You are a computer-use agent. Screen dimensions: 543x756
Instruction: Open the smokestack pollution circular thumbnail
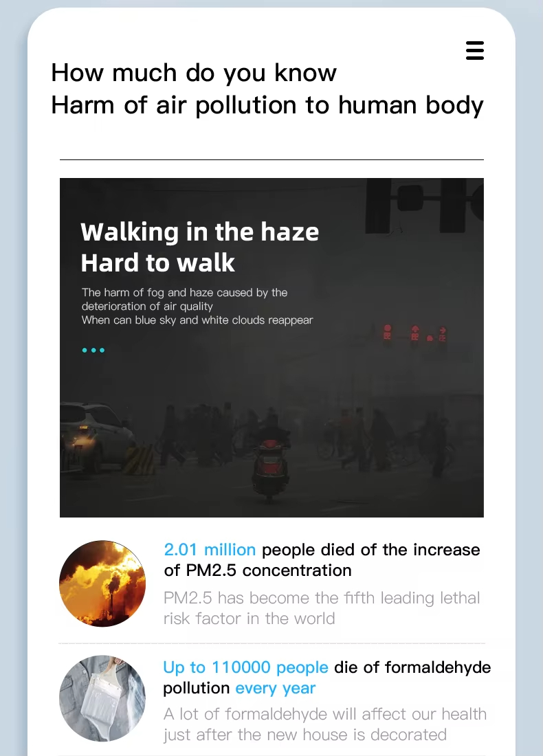pos(102,583)
